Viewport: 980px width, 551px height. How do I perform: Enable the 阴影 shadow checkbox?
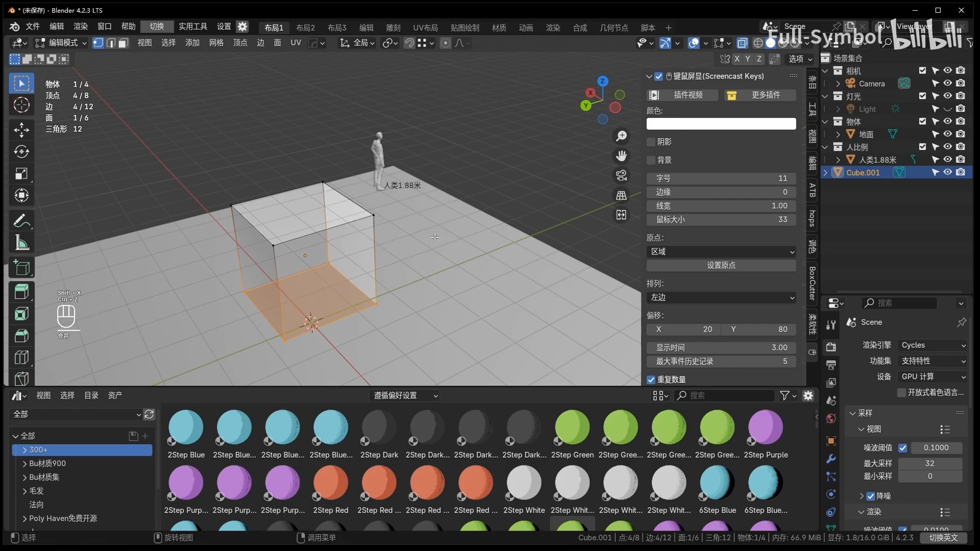(651, 142)
